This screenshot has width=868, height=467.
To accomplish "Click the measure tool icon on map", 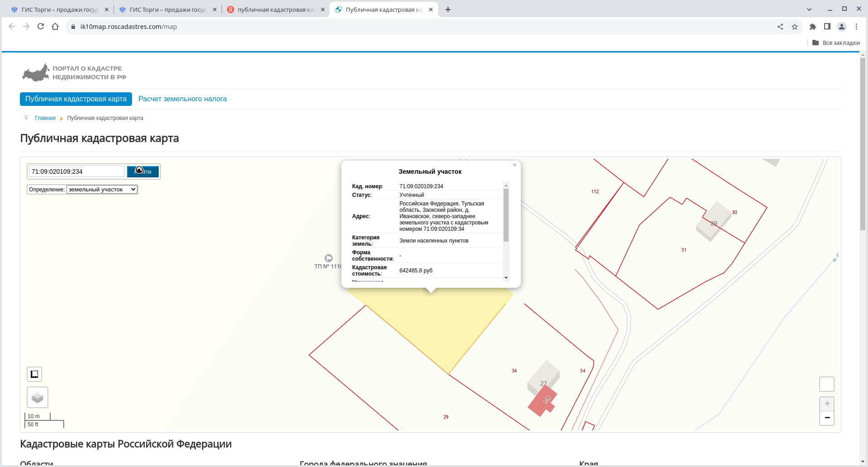I will [34, 374].
